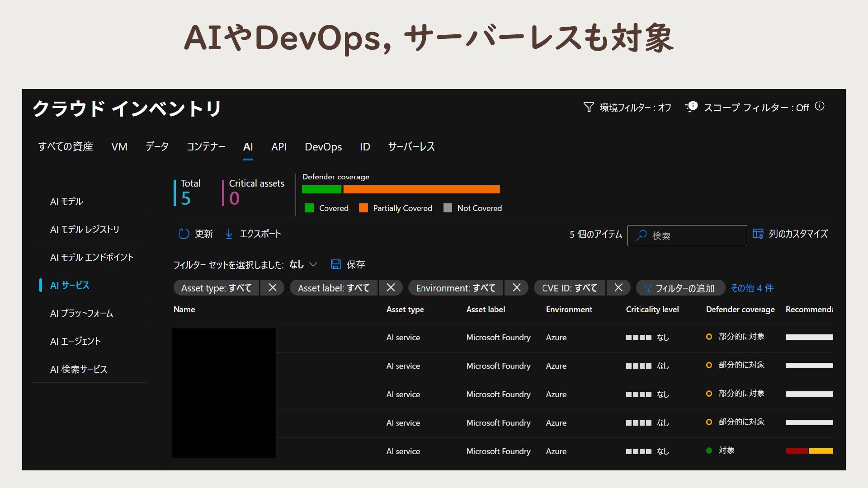
Task: Click the environment filter funnel icon
Action: click(588, 107)
